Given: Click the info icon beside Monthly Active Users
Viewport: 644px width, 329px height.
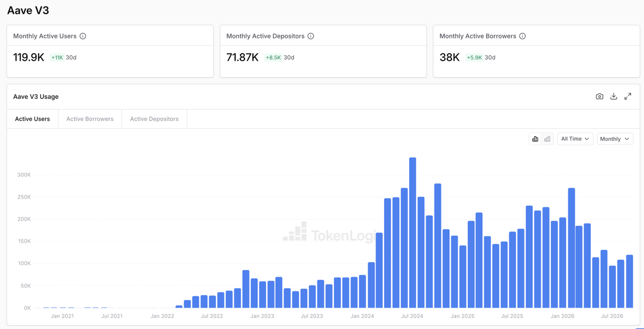Looking at the screenshot, I should 83,36.
